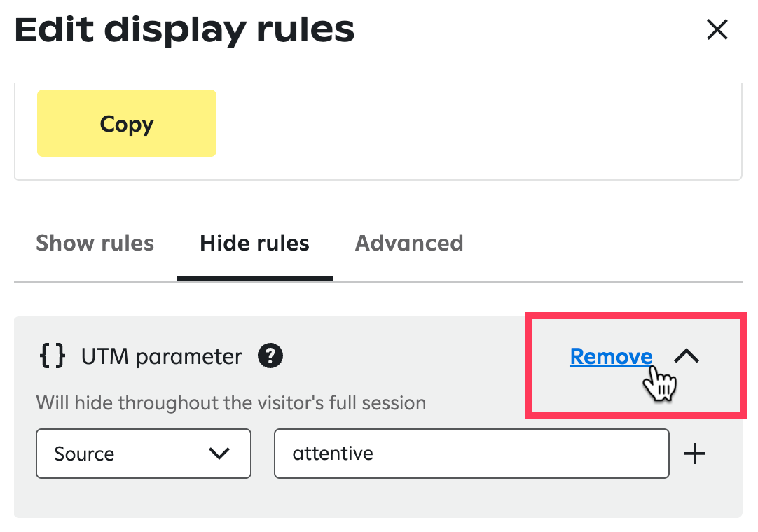This screenshot has width=758, height=532.
Task: Click the X icon to close the dialog
Action: coord(717,29)
